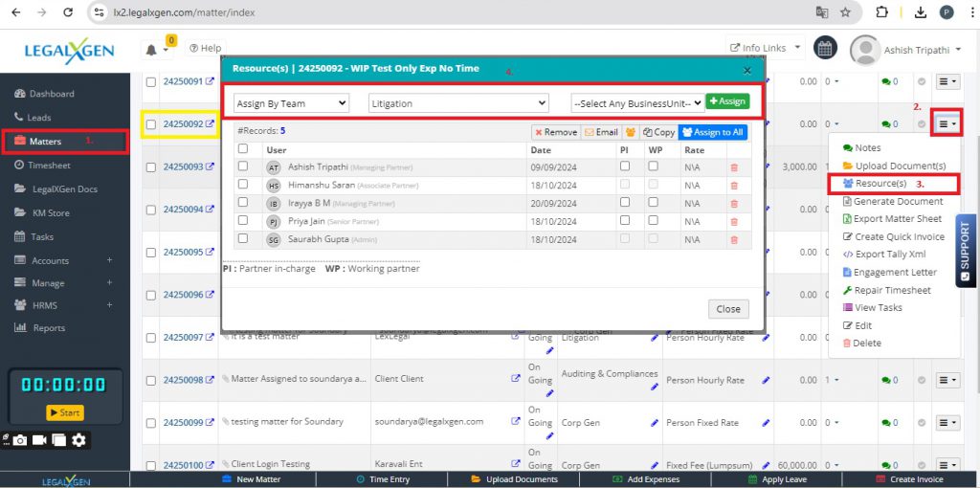Viewport: 980px width, 488px height.
Task: Open Select Any BusinessUnit dropdown
Action: pyautogui.click(x=636, y=102)
